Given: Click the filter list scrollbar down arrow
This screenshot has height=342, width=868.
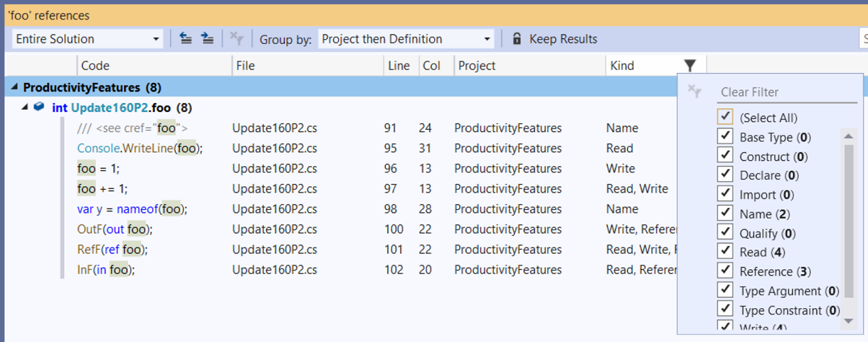Looking at the screenshot, I should pos(848,320).
